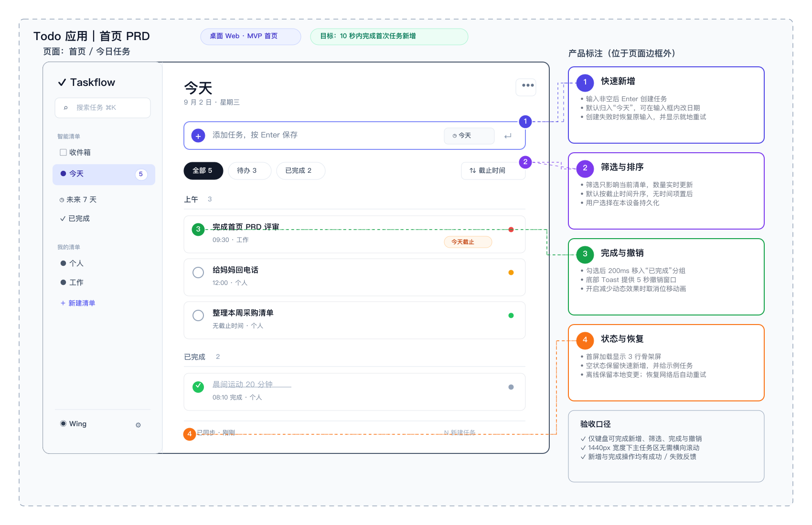
Task: Click the Wing user avatar icon
Action: pos(63,423)
